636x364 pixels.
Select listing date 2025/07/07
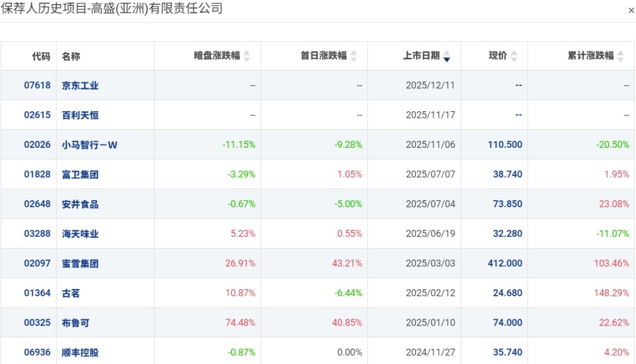(430, 174)
